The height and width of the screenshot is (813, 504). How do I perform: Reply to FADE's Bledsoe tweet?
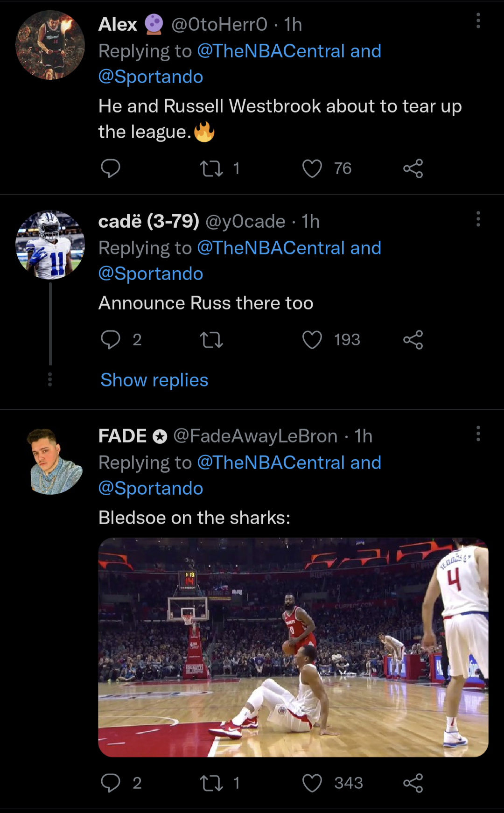tap(111, 783)
